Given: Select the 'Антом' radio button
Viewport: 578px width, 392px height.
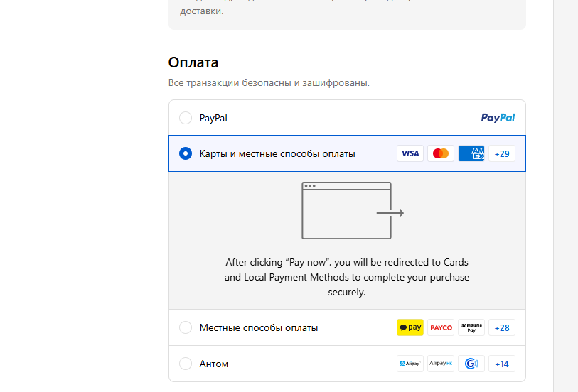Looking at the screenshot, I should click(186, 364).
